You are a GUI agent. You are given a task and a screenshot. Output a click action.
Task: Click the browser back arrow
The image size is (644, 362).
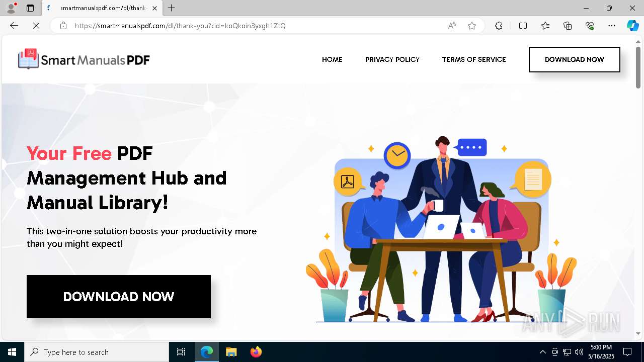[14, 26]
